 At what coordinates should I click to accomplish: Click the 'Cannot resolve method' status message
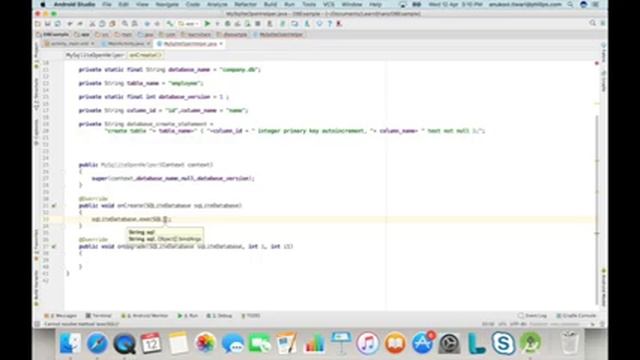tap(81, 324)
